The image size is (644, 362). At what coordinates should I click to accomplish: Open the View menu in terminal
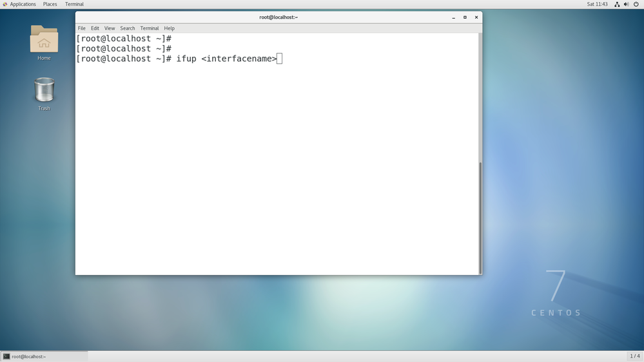pyautogui.click(x=110, y=28)
